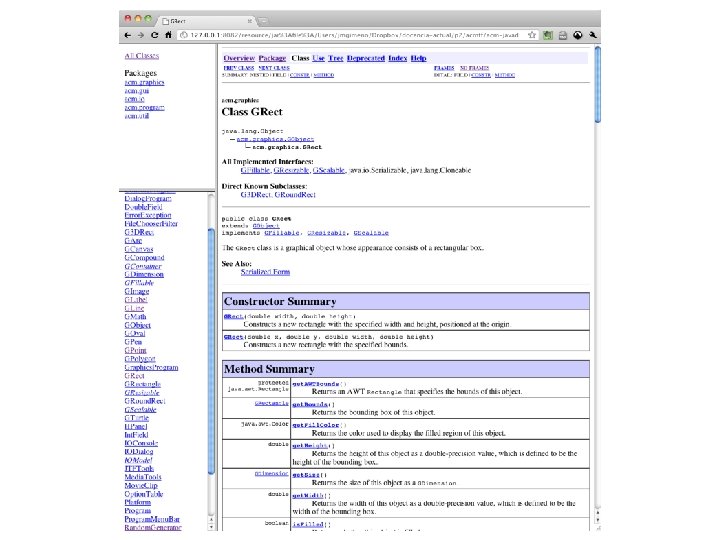This screenshot has width=720, height=540.
Task: Switch to FRAMES view link
Action: 444,68
